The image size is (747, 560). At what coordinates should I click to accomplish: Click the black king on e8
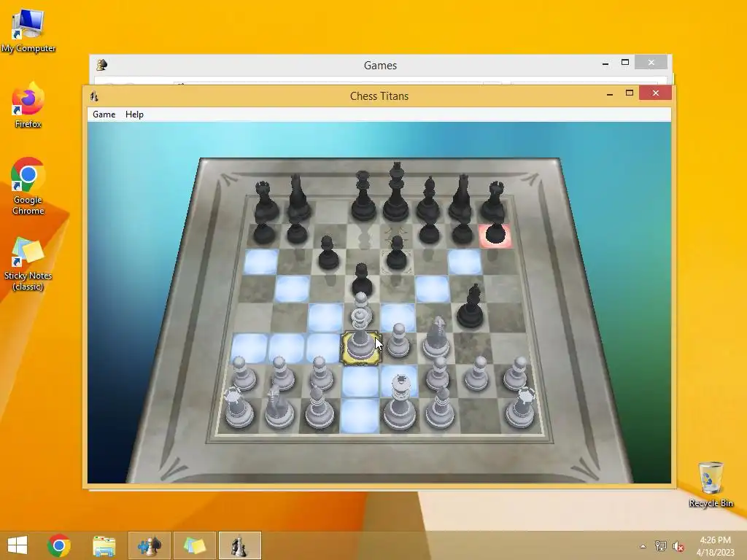coord(396,192)
